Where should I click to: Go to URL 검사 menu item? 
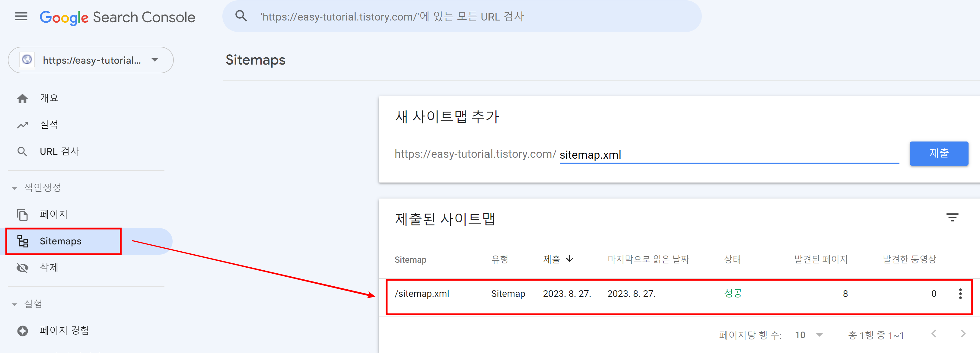(x=59, y=151)
